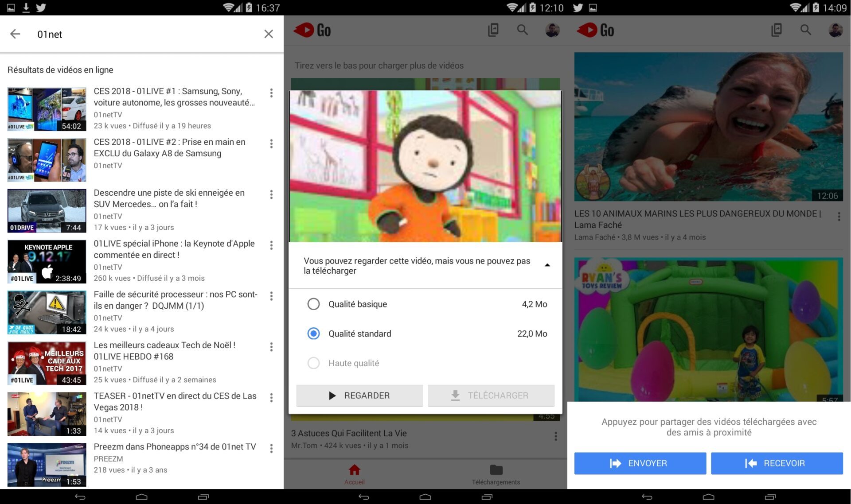Select Qualité standard radio option
The image size is (851, 504).
click(x=313, y=333)
